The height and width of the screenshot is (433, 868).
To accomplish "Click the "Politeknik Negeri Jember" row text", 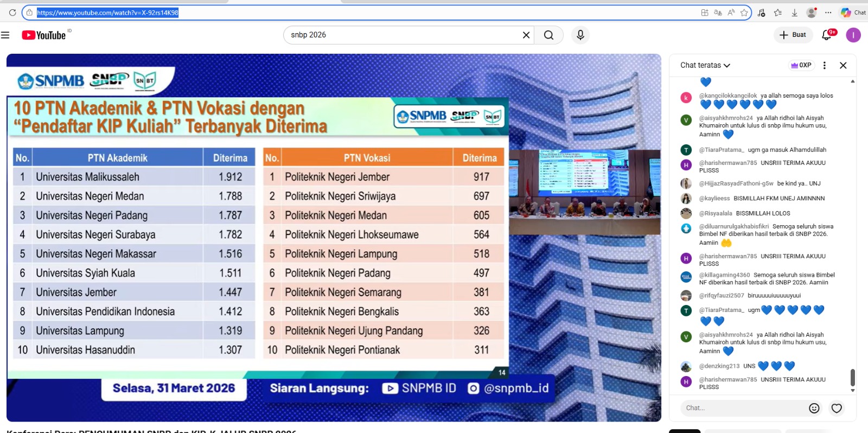I will [x=337, y=177].
